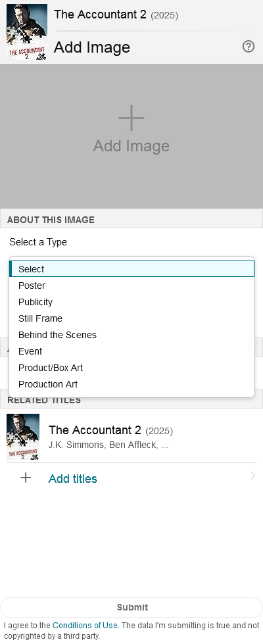Click the related title poster thumbnail
Image resolution: width=263 pixels, height=644 pixels.
coord(23,437)
